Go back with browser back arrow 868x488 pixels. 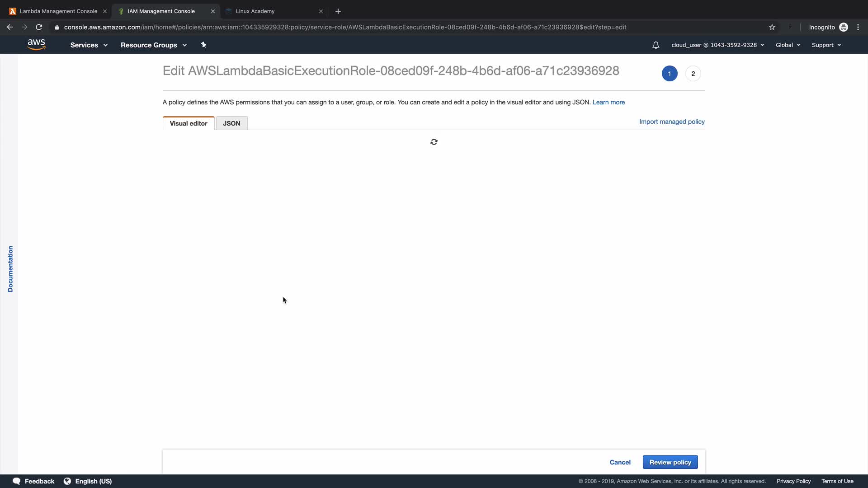point(10,27)
